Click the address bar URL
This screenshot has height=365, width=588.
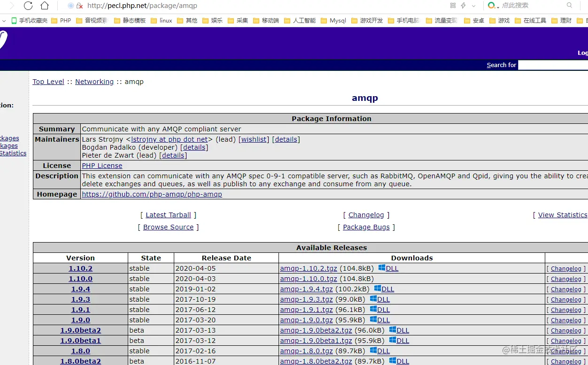(x=142, y=6)
